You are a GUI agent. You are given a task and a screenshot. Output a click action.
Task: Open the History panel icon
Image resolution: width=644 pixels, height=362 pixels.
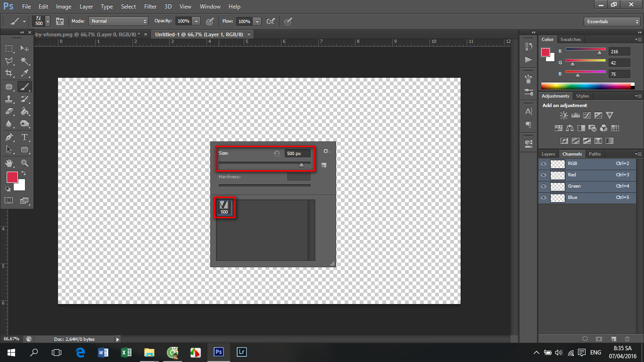(x=528, y=47)
